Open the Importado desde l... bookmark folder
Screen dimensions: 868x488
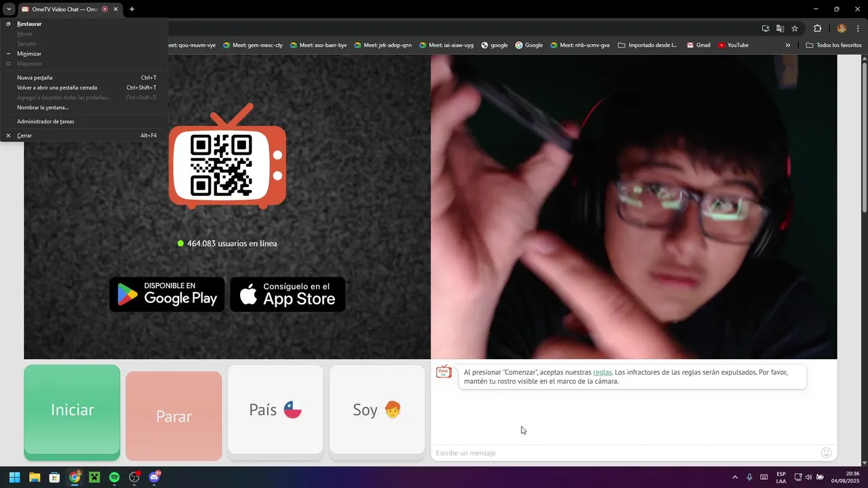[648, 45]
